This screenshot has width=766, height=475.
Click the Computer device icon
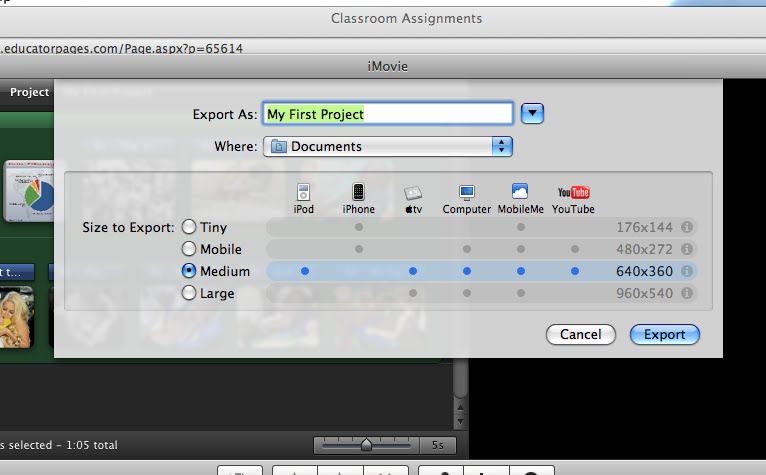point(467,193)
